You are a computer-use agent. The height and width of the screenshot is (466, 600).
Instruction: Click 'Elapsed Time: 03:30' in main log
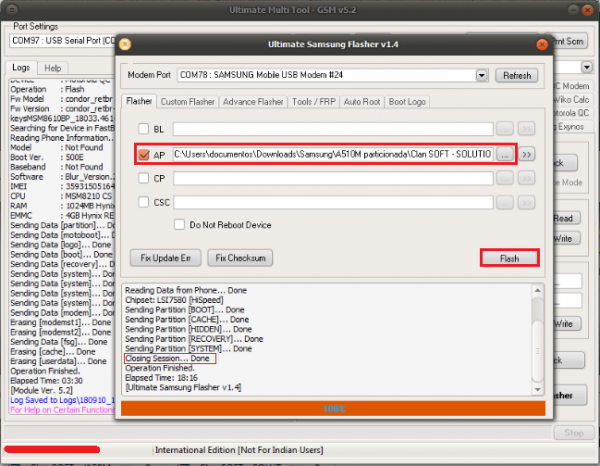[46, 381]
